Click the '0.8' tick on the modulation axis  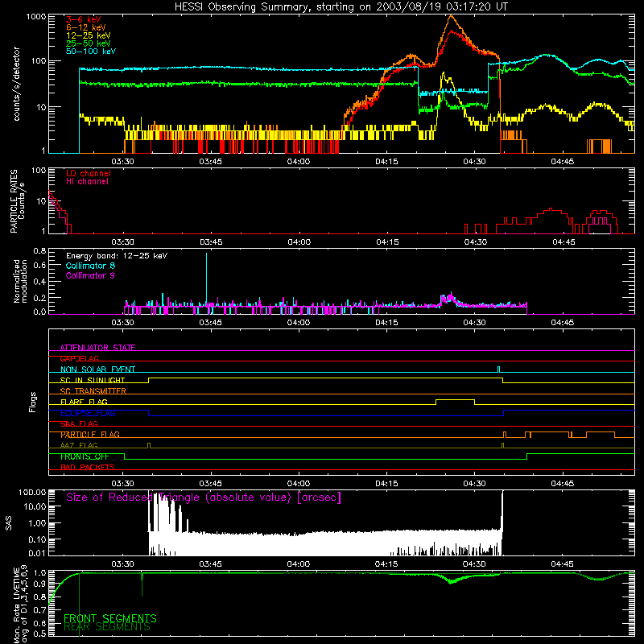tap(39, 251)
